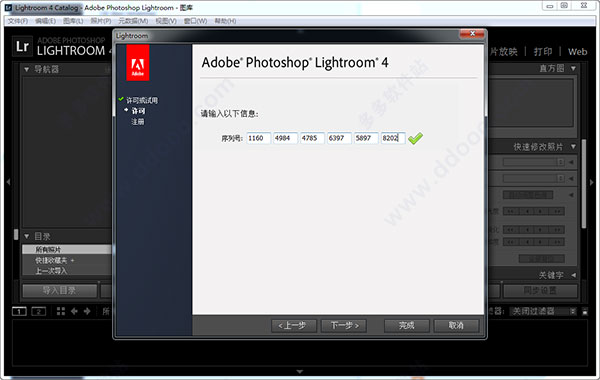Click the 许可 step in the dialog sidebar
This screenshot has height=380, width=600.
[138, 111]
